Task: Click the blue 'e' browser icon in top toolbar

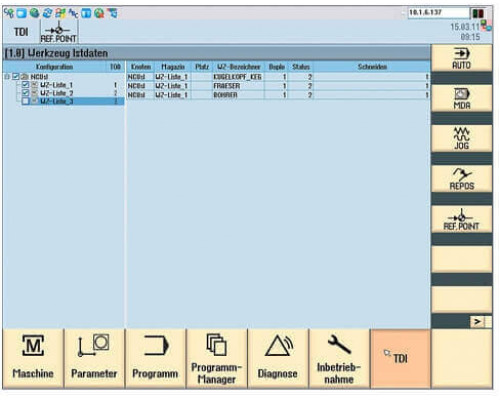Action: (47, 13)
